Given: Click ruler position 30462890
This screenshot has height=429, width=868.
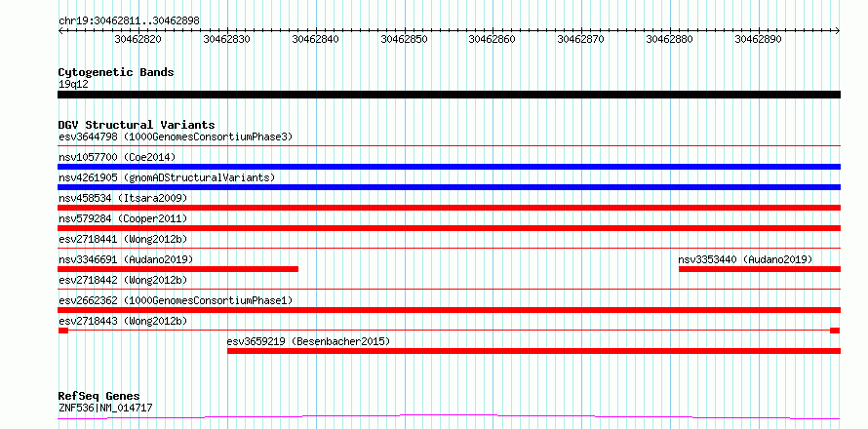Looking at the screenshot, I should (758, 39).
